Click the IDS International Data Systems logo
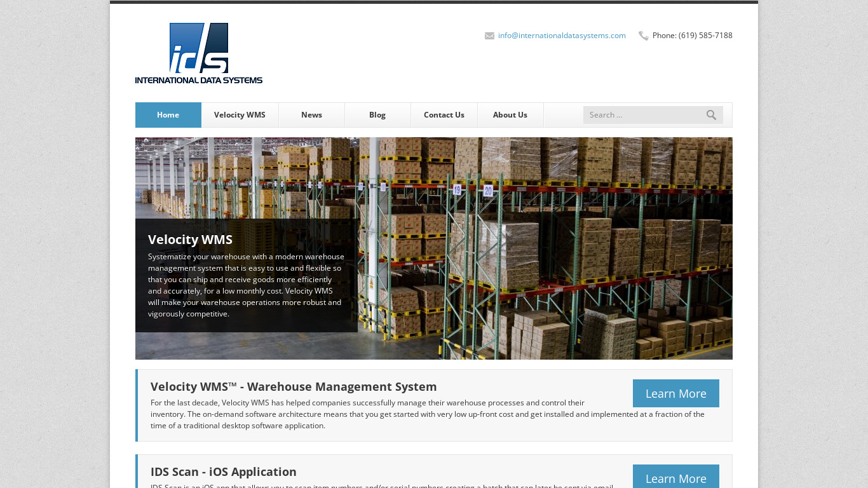 click(199, 53)
